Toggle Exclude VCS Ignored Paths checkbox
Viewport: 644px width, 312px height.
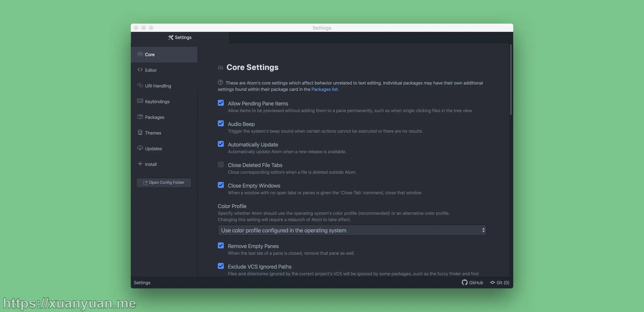(x=221, y=266)
